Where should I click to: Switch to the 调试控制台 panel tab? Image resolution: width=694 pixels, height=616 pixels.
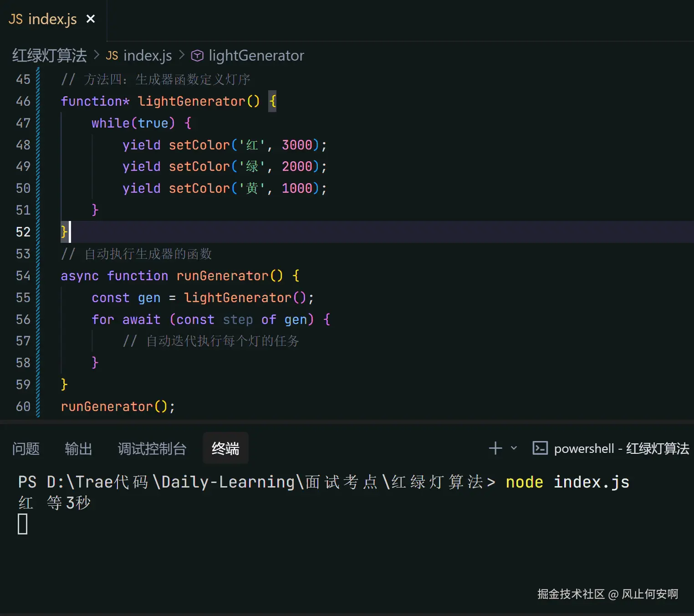(152, 449)
